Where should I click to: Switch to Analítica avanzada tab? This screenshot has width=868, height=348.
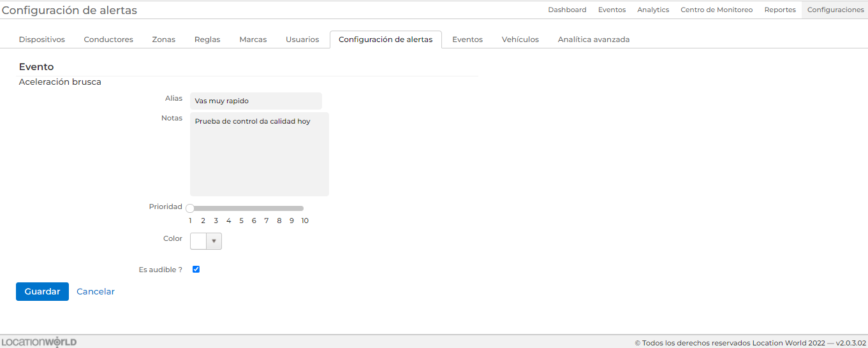(x=593, y=40)
